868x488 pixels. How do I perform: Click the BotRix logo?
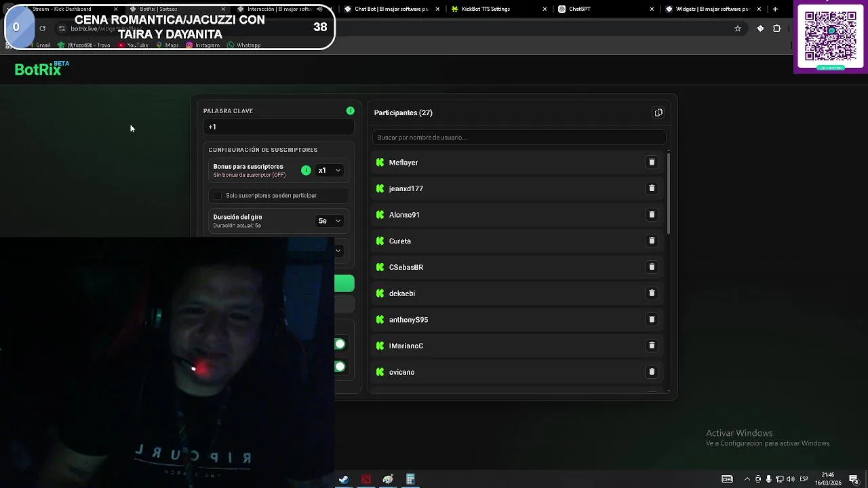(42, 68)
